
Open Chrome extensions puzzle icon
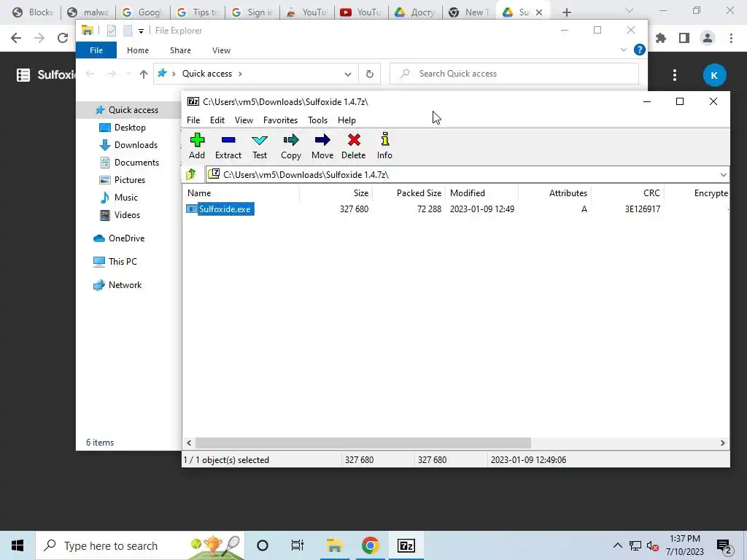pos(661,38)
